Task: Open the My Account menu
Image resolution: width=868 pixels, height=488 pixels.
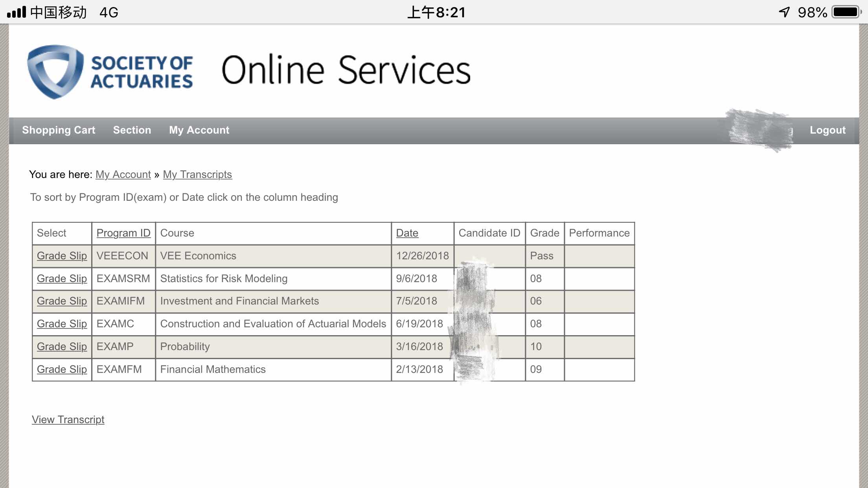Action: pos(199,130)
